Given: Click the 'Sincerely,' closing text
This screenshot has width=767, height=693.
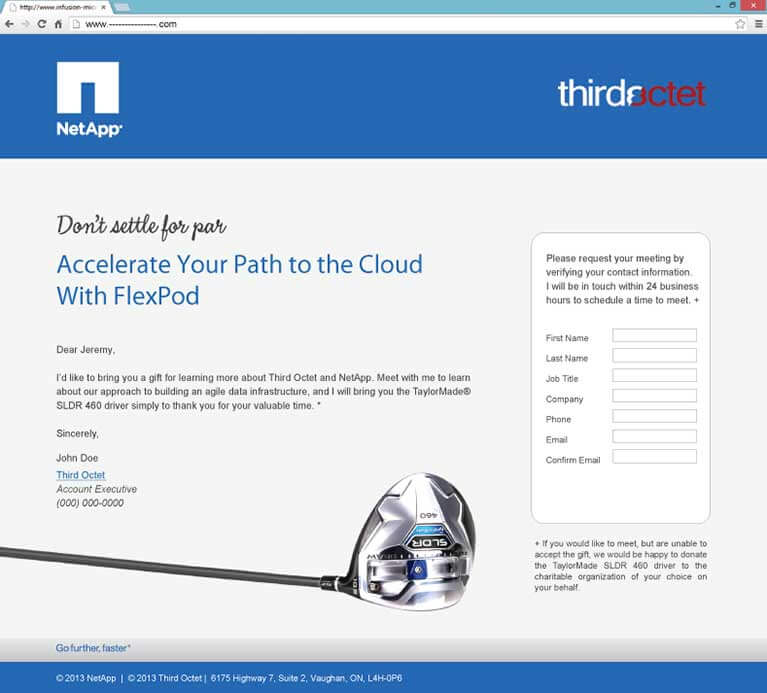Looking at the screenshot, I should pyautogui.click(x=77, y=434).
